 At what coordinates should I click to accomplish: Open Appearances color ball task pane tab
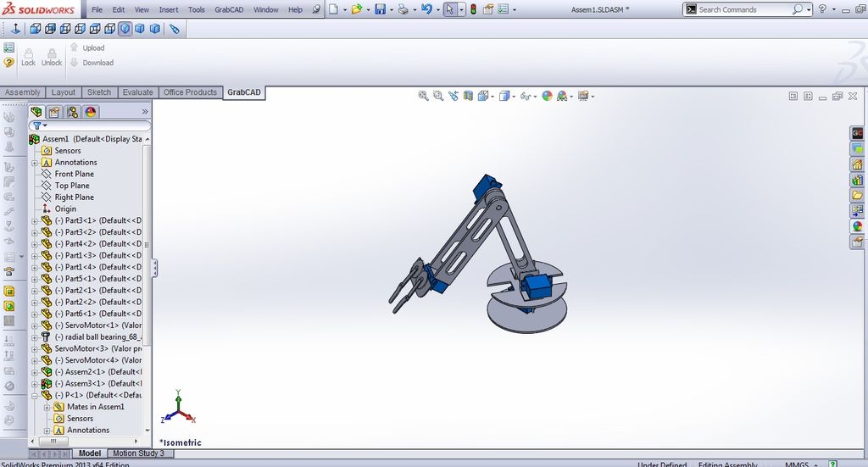857,226
